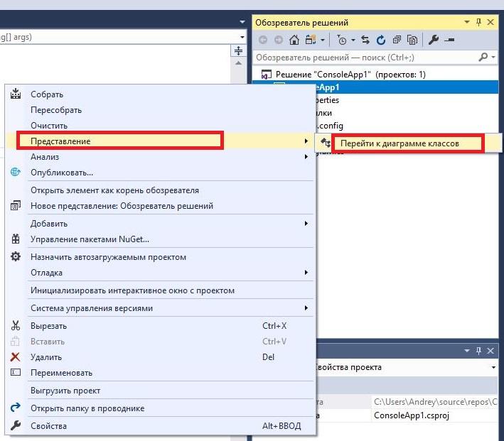504x441 pixels.
Task: Click the arrow icon beside Открыть папку
Action: [16, 408]
